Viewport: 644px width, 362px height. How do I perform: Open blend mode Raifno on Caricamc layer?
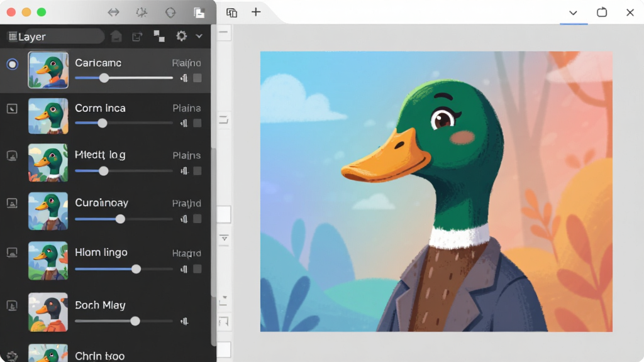coord(186,63)
